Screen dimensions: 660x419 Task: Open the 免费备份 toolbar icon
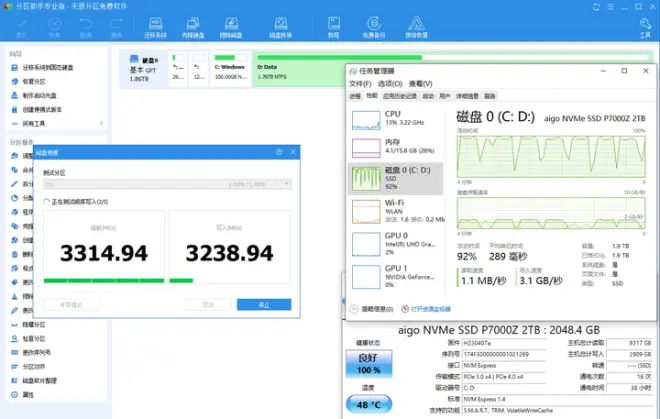click(x=374, y=29)
